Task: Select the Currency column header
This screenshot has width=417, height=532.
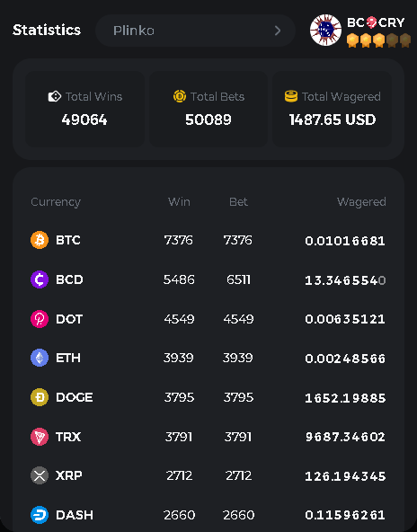Action: pyautogui.click(x=56, y=202)
